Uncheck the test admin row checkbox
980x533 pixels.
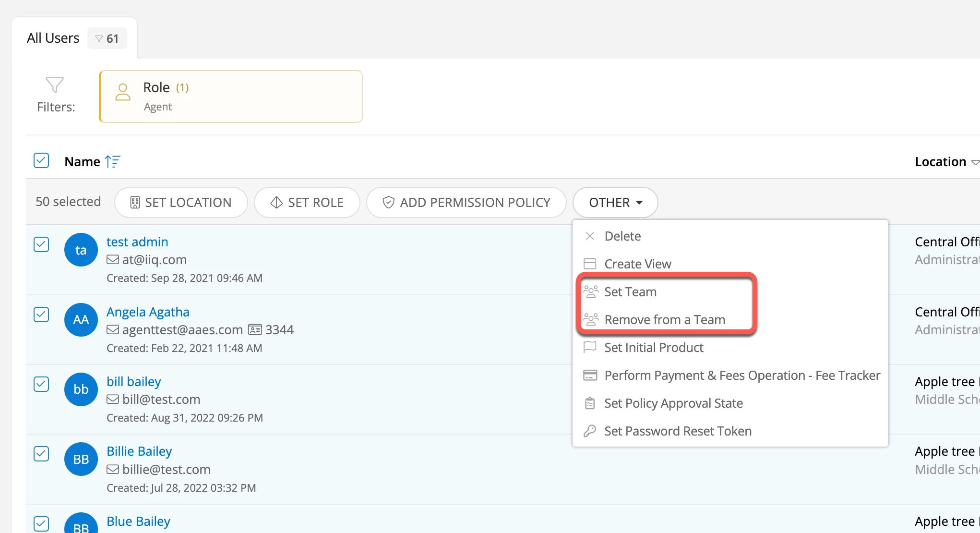point(41,244)
